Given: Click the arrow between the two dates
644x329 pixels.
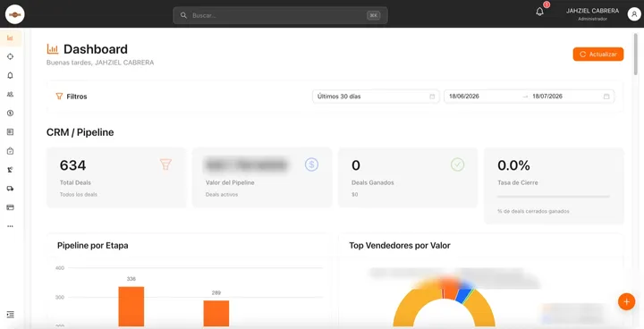Looking at the screenshot, I should tap(525, 97).
